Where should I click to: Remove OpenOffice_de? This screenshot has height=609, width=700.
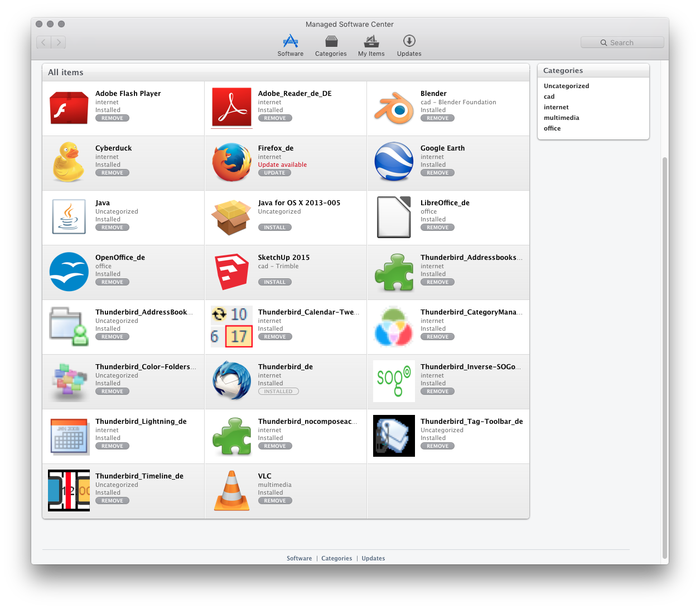pyautogui.click(x=112, y=282)
